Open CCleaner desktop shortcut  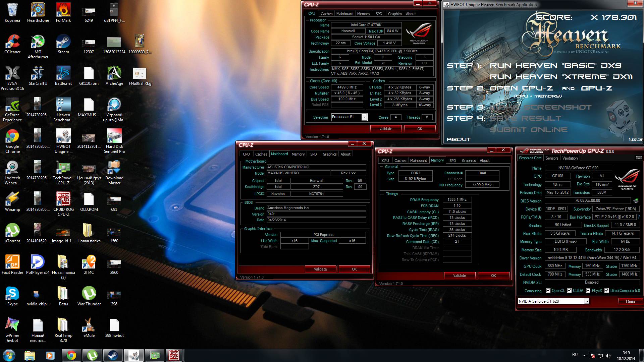tap(12, 44)
